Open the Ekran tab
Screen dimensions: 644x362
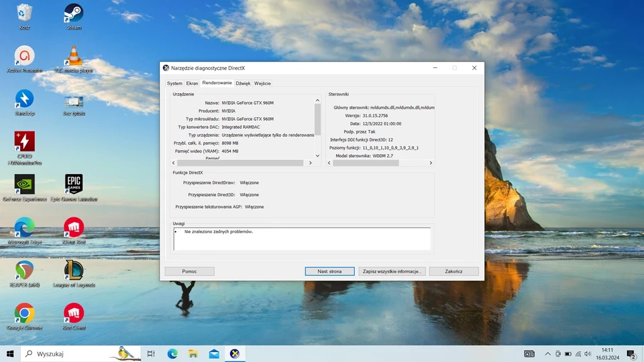click(x=192, y=82)
